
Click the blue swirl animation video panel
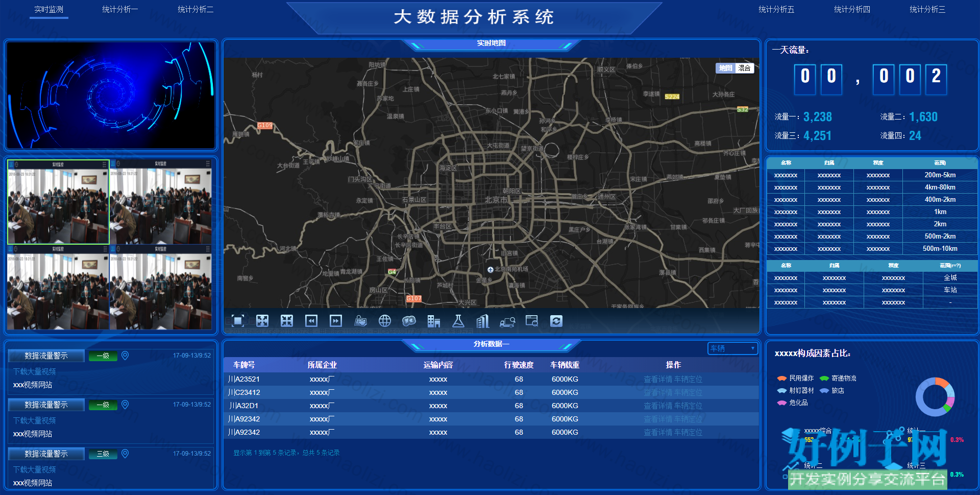tap(111, 95)
